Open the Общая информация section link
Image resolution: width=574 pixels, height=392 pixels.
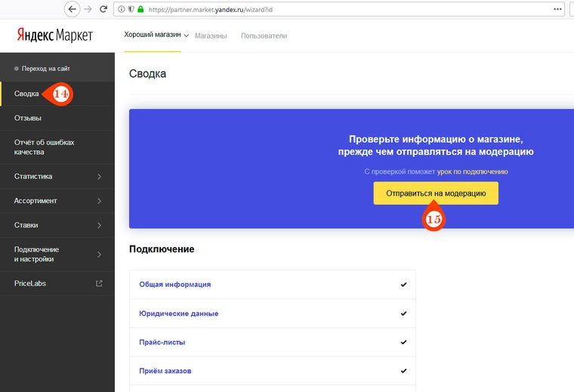[175, 285]
